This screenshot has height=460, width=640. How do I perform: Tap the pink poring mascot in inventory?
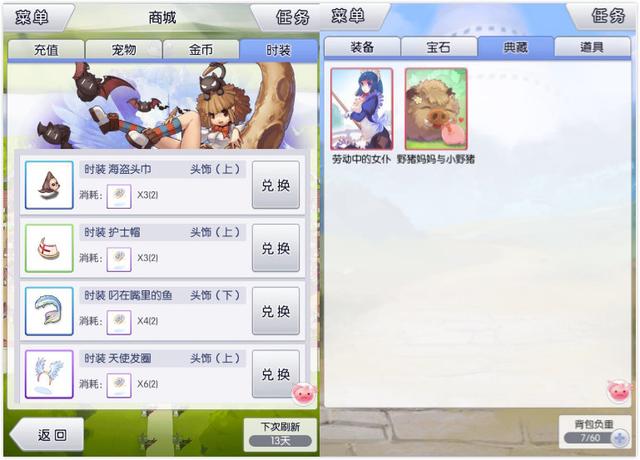click(619, 391)
